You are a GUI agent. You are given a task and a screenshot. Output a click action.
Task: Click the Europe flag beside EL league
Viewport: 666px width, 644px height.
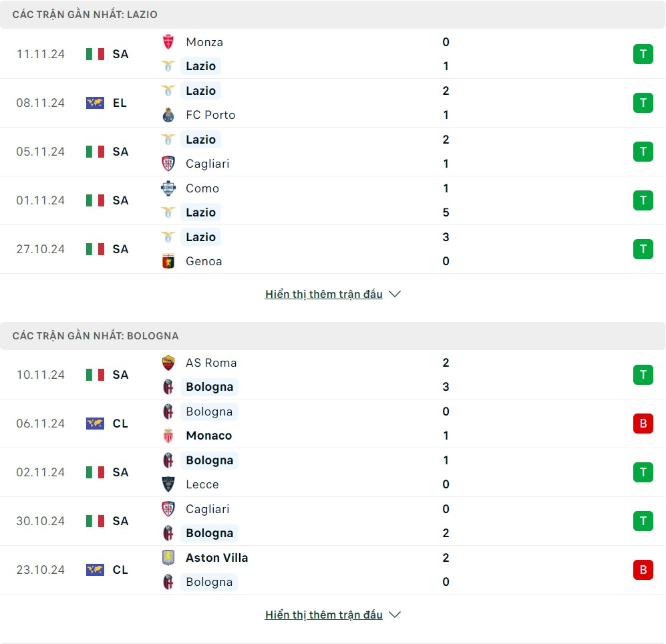[x=95, y=103]
